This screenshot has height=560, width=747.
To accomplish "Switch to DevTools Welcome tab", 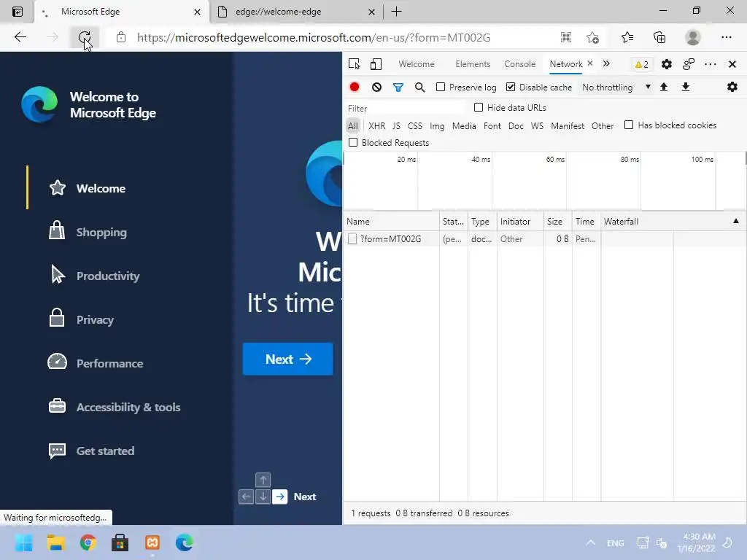I will coord(417,64).
